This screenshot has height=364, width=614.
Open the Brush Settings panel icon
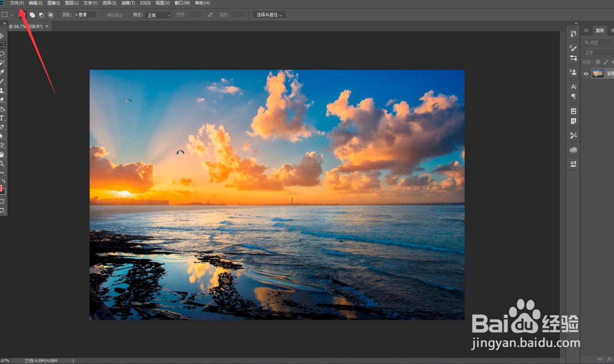[x=573, y=48]
